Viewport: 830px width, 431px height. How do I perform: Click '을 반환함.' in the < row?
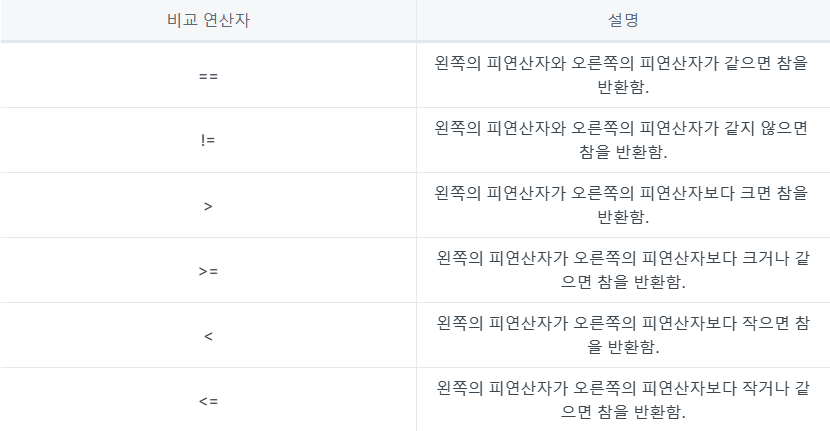click(x=623, y=347)
